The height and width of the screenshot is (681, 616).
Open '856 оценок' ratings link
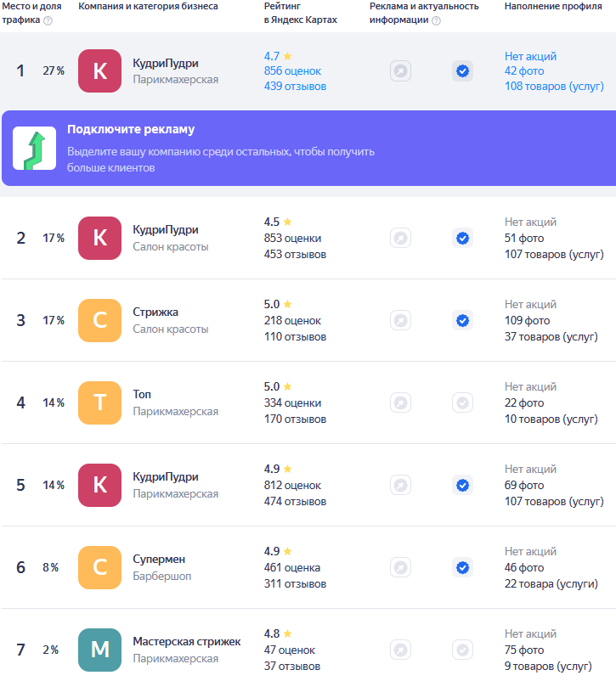click(x=292, y=71)
